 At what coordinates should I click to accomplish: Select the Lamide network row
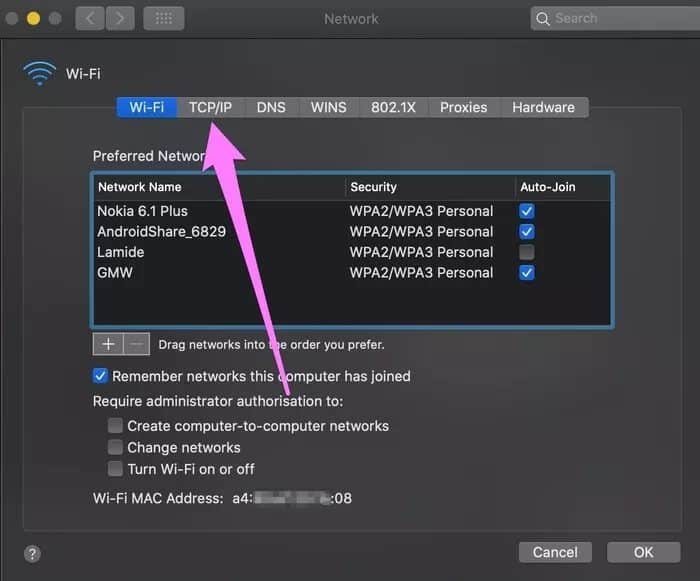pos(352,252)
